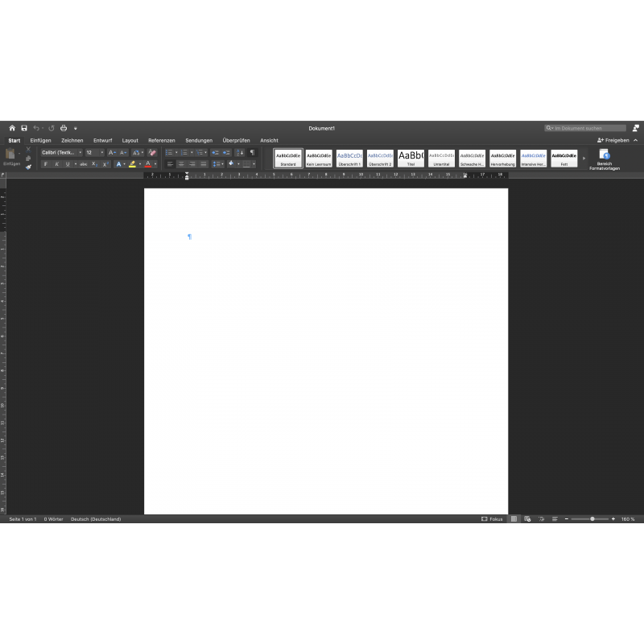
Task: Click the clear formatting eraser icon
Action: 152,152
